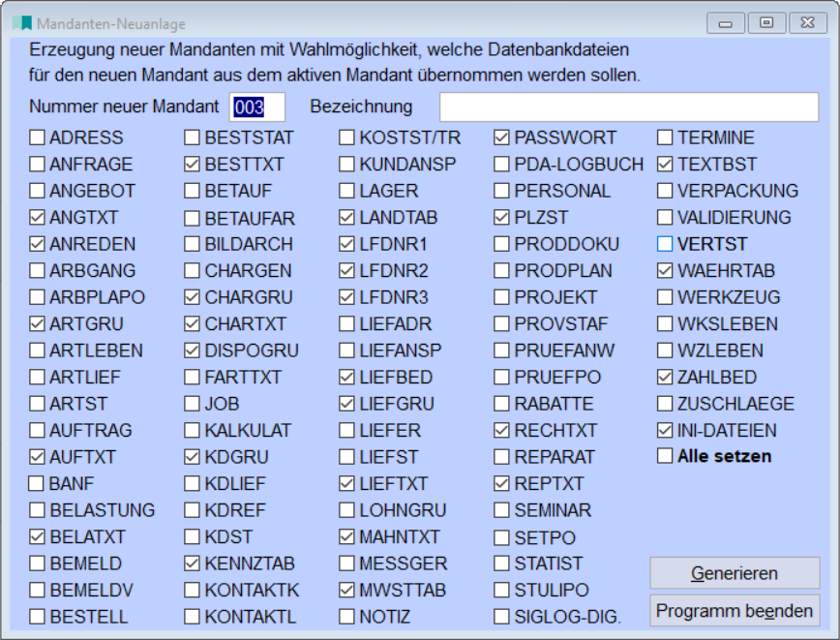Uncheck the ANGTXT checkbox

38,218
